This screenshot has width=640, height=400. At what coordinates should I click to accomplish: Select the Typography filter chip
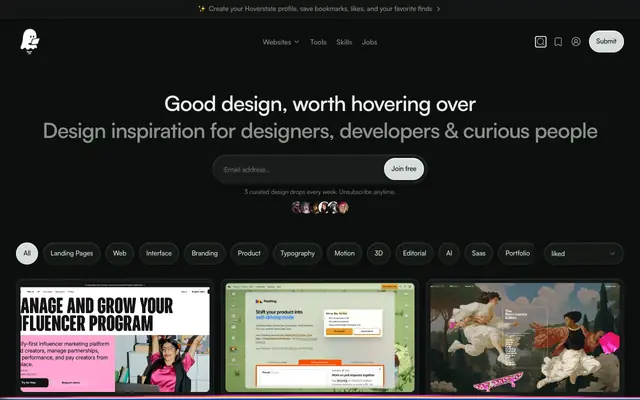click(298, 253)
